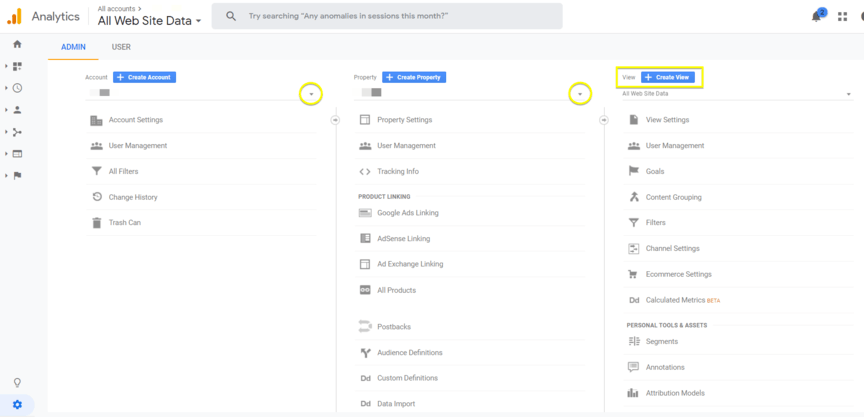Viewport: 864px width, 417px height.
Task: Click the Home icon in left sidebar
Action: tap(17, 44)
